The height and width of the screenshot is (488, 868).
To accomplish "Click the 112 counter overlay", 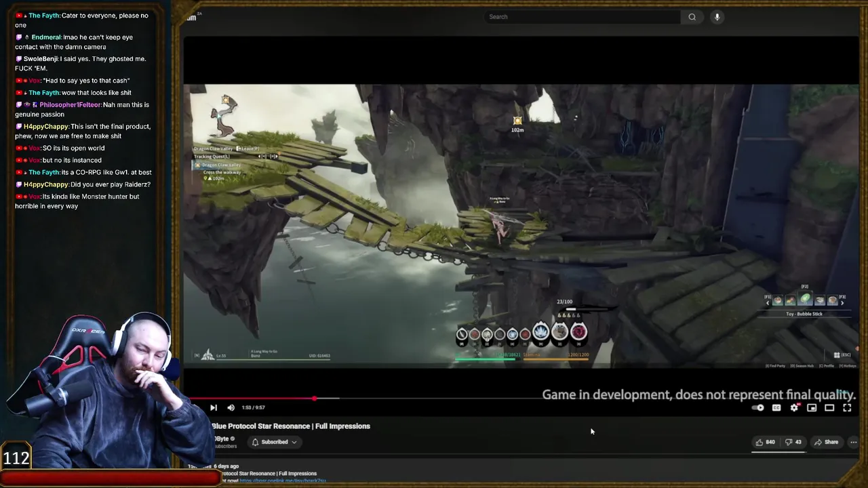I will [x=16, y=457].
